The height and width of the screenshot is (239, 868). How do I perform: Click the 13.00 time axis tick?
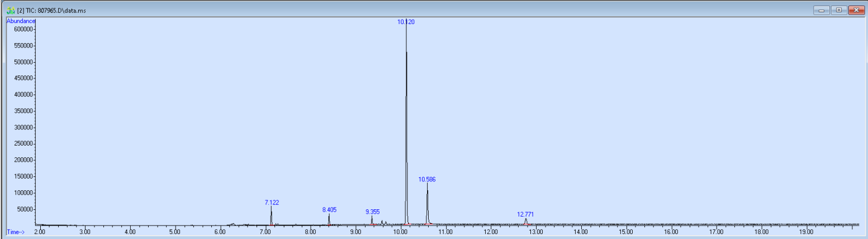(x=535, y=231)
